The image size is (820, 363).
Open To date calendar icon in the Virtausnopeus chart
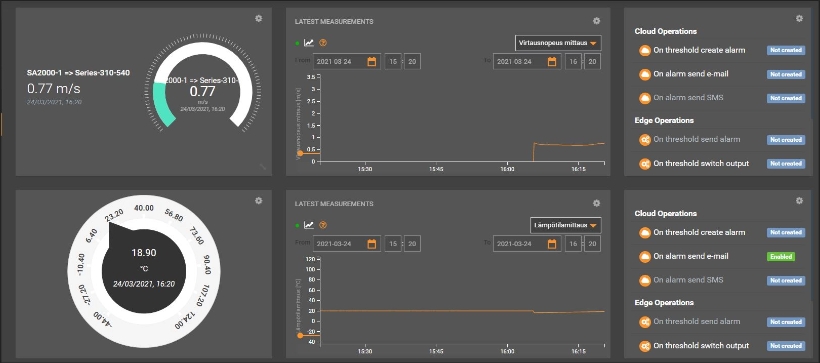pyautogui.click(x=552, y=62)
